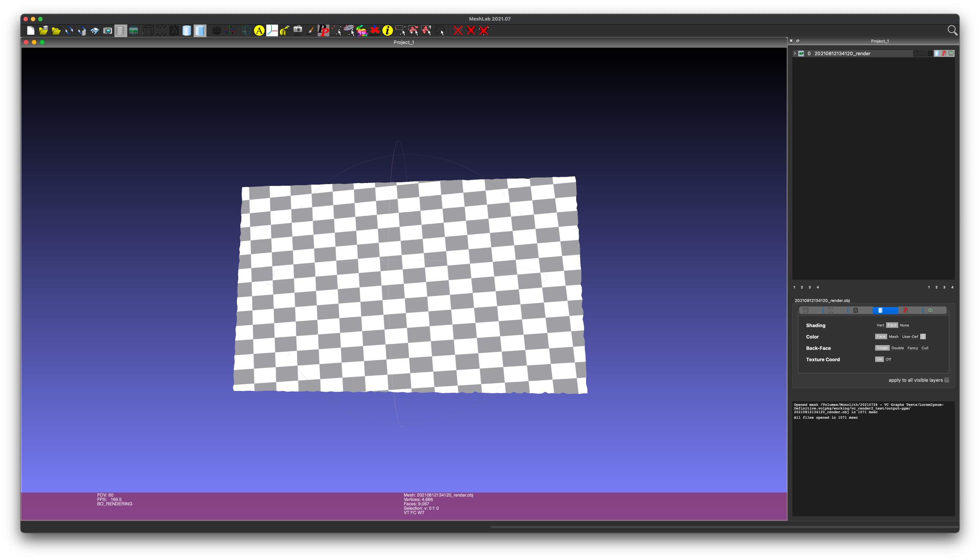Select Color User-Def option
The image size is (980, 560).
point(910,337)
